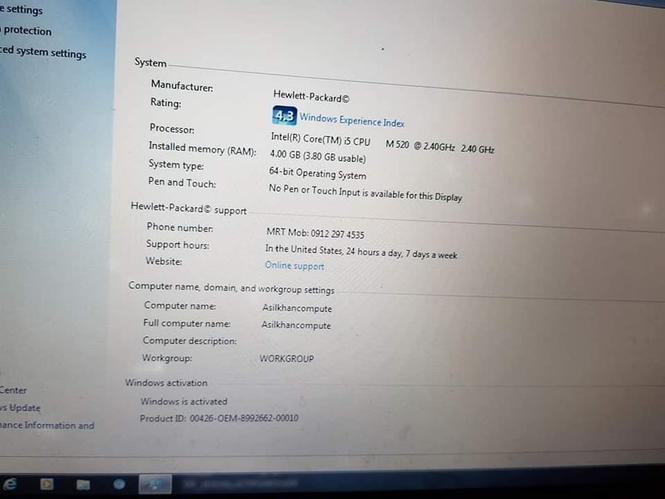The image size is (665, 499).
Task: Open the Windows Update sidebar link
Action: pos(20,407)
